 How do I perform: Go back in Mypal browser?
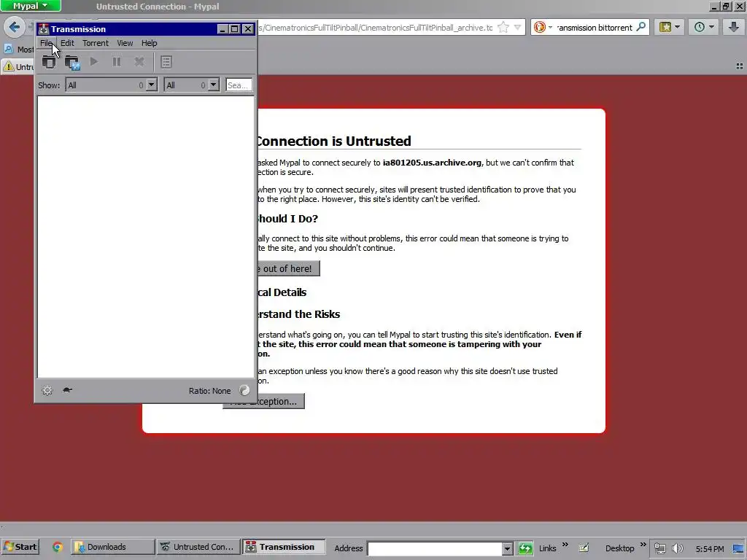coord(15,27)
